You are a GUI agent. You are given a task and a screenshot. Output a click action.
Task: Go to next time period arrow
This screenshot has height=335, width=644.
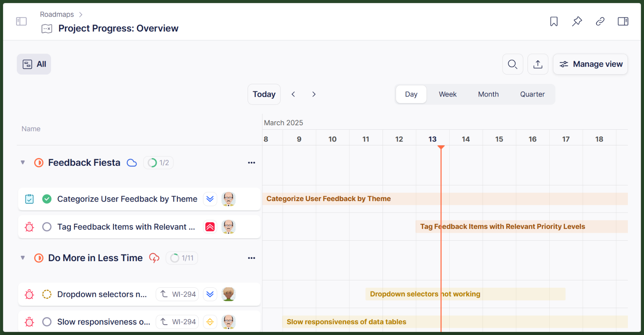[314, 94]
